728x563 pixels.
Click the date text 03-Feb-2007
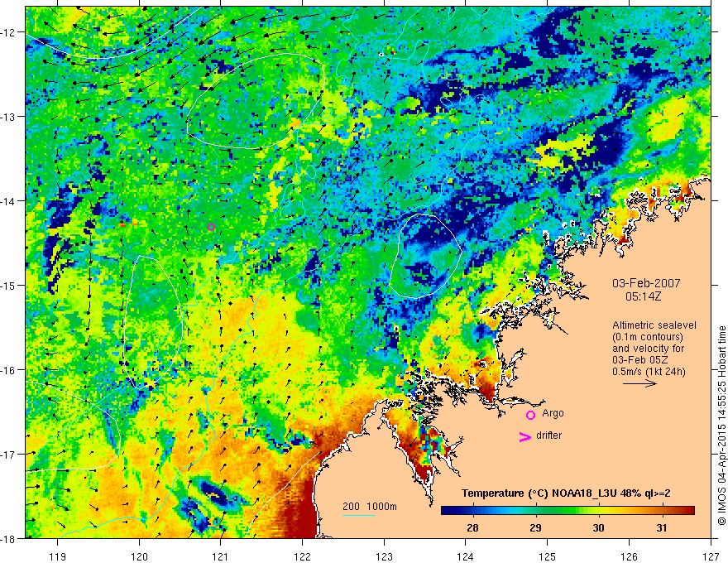tap(646, 283)
